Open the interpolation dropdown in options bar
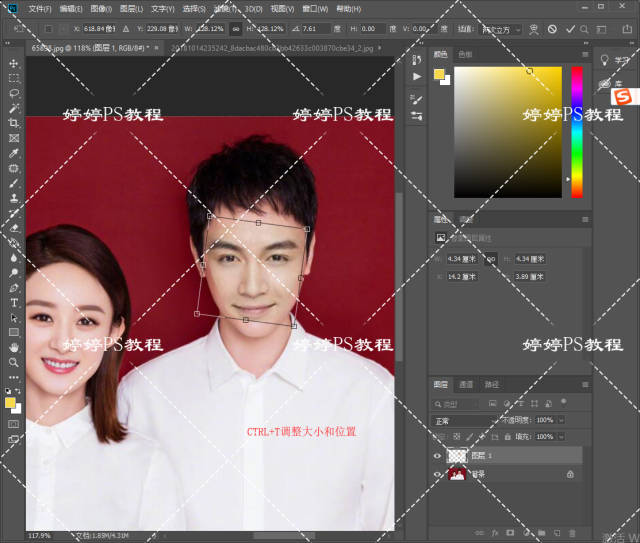The width and height of the screenshot is (640, 543). tap(501, 29)
